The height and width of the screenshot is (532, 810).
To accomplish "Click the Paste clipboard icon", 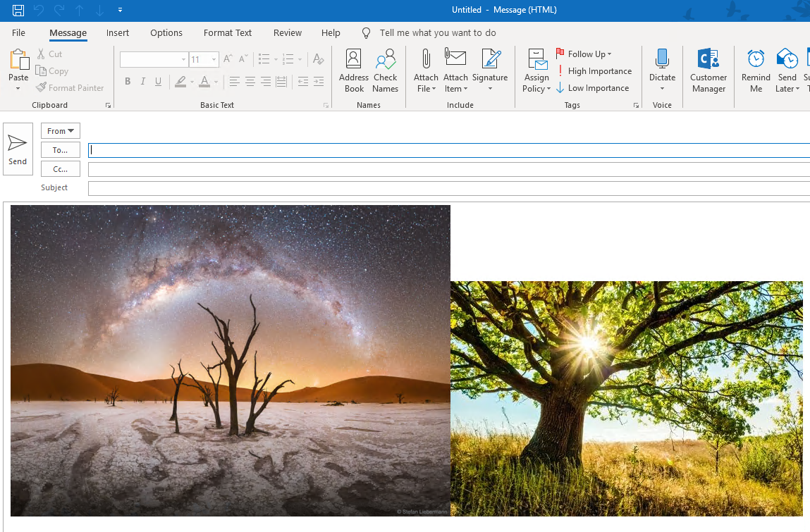I will (18, 65).
